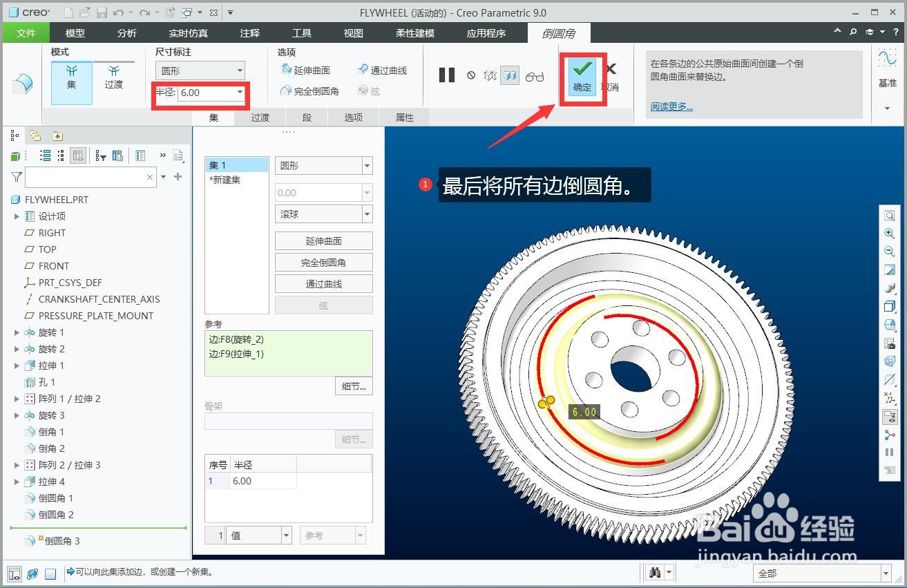Viewport: 907px width, 588px height.
Task: Click the binoculars search icon in status bar
Action: click(x=654, y=573)
